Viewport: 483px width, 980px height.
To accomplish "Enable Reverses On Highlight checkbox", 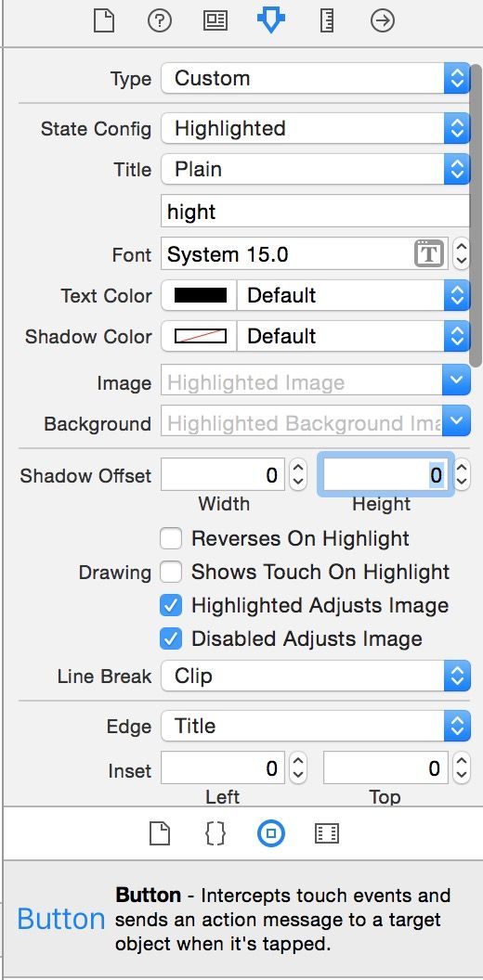I will point(171,538).
